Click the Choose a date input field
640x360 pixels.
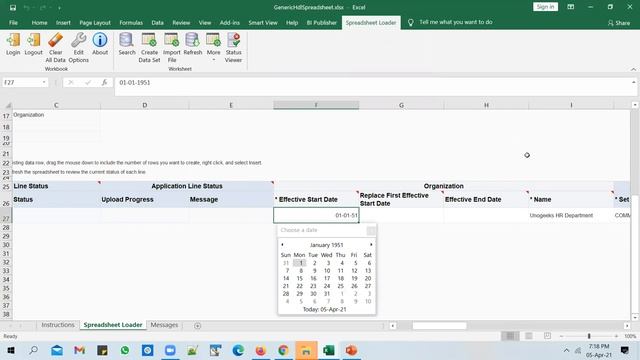pos(322,230)
